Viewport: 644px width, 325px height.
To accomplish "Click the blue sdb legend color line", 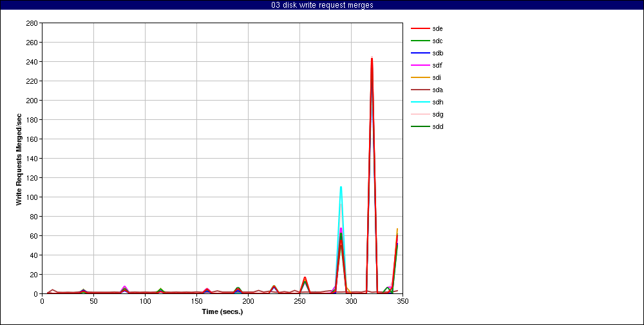I will coord(420,53).
